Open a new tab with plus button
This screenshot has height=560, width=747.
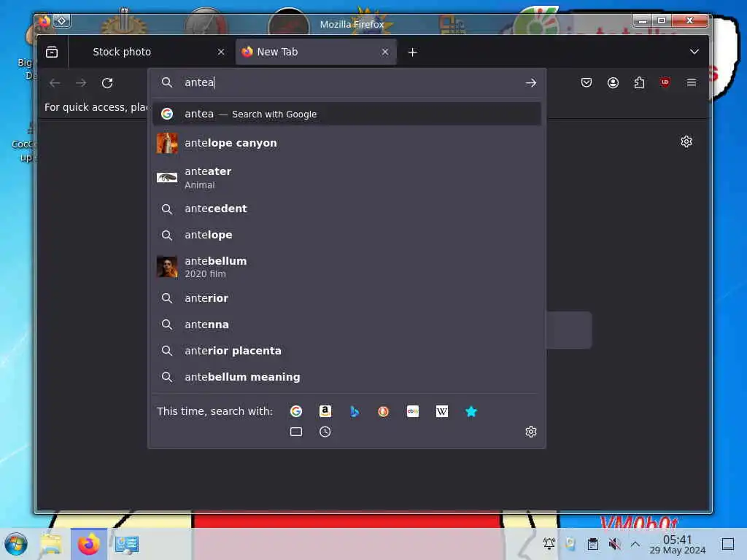point(413,52)
